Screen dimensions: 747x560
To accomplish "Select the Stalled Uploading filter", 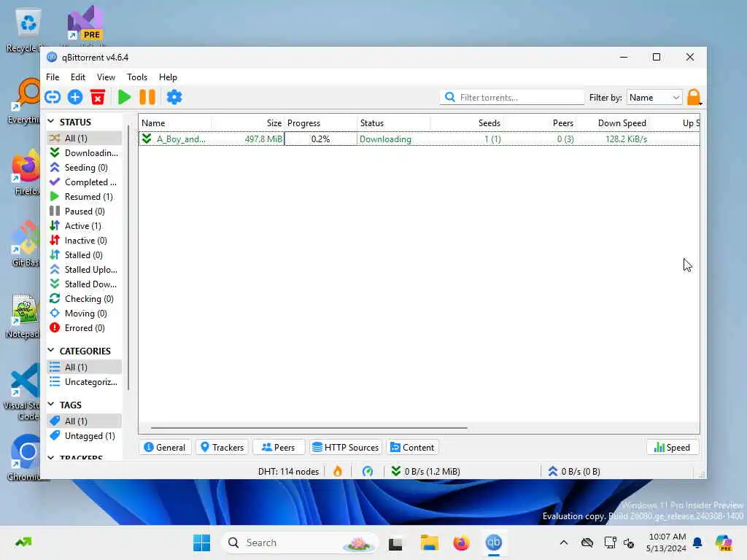I will [84, 270].
